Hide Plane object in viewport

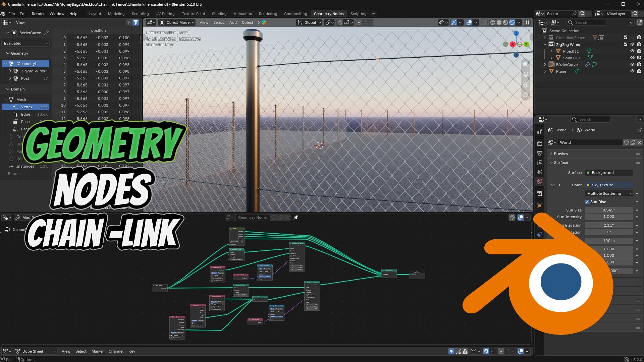(632, 71)
